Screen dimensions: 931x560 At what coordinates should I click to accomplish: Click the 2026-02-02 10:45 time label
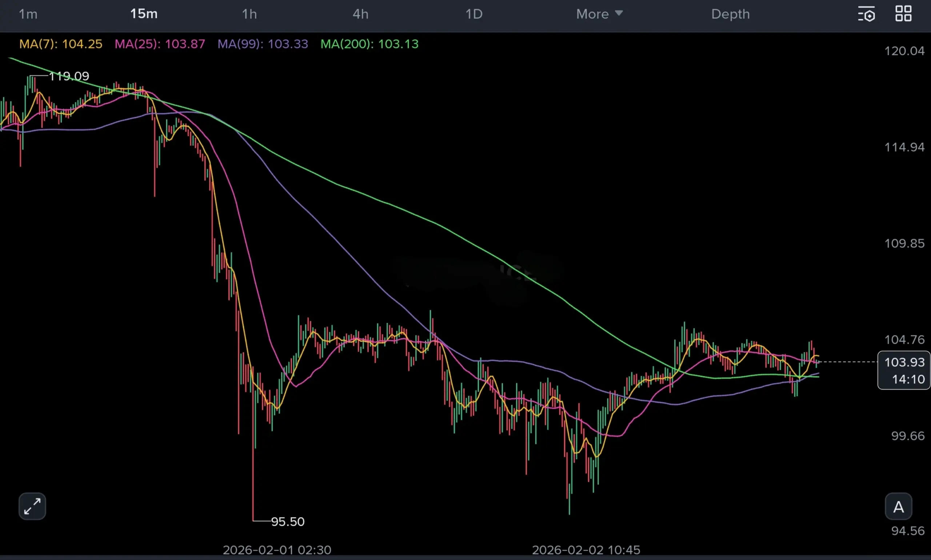(586, 550)
